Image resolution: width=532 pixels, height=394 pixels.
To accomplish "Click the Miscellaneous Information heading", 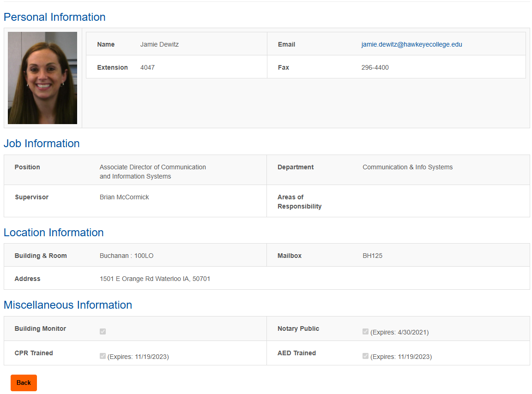I will pos(68,305).
